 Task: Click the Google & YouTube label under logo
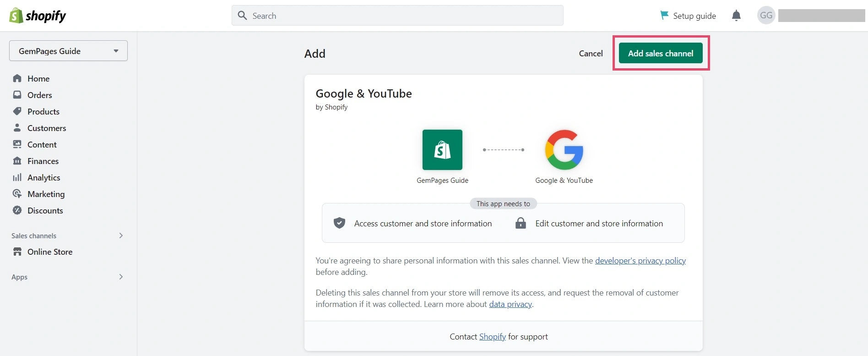tap(564, 181)
